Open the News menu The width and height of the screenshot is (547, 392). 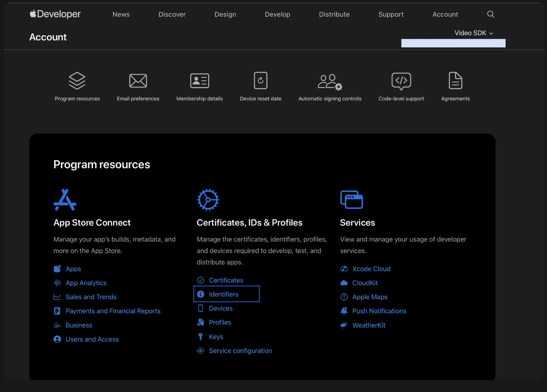121,14
